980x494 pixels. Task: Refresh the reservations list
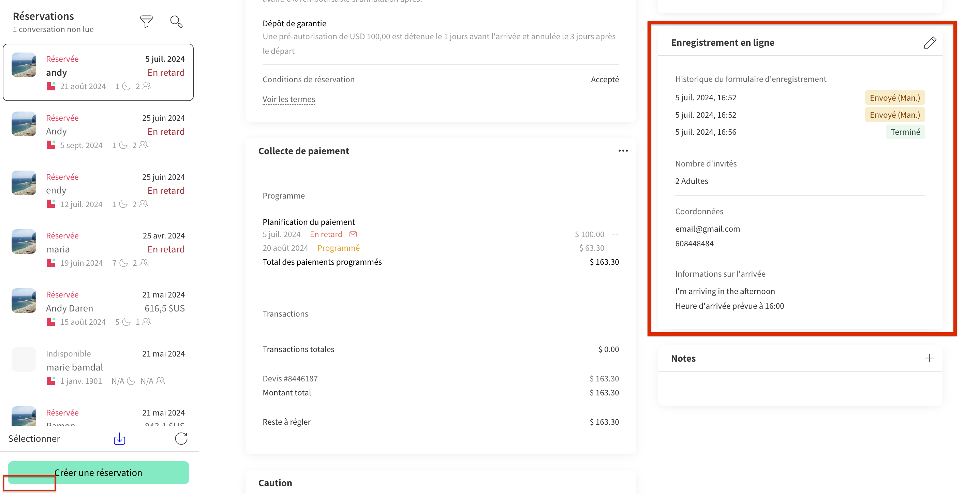[181, 439]
